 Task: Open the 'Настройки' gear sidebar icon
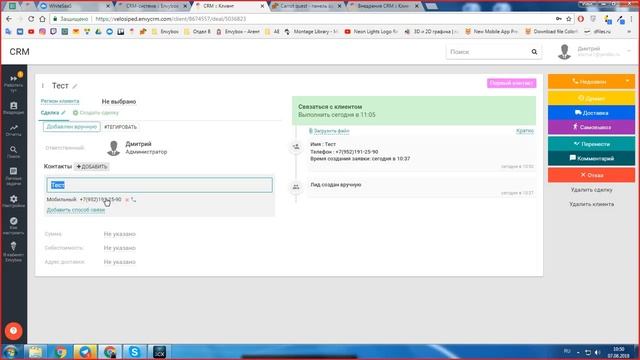pos(13,201)
